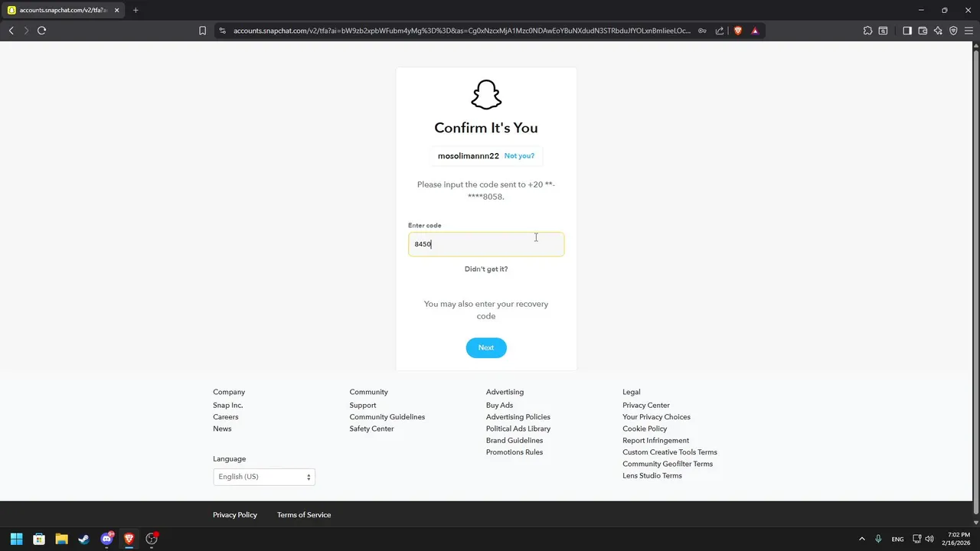Click the address bar URL
Screen dimensions: 980x551
coord(462,31)
